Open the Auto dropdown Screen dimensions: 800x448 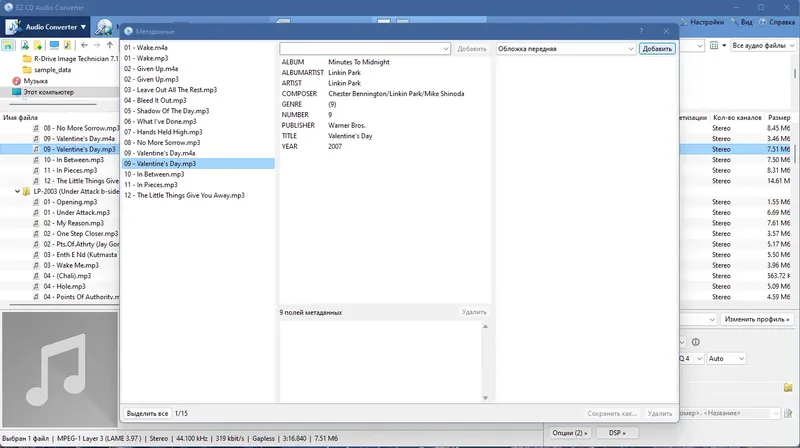[x=726, y=359]
